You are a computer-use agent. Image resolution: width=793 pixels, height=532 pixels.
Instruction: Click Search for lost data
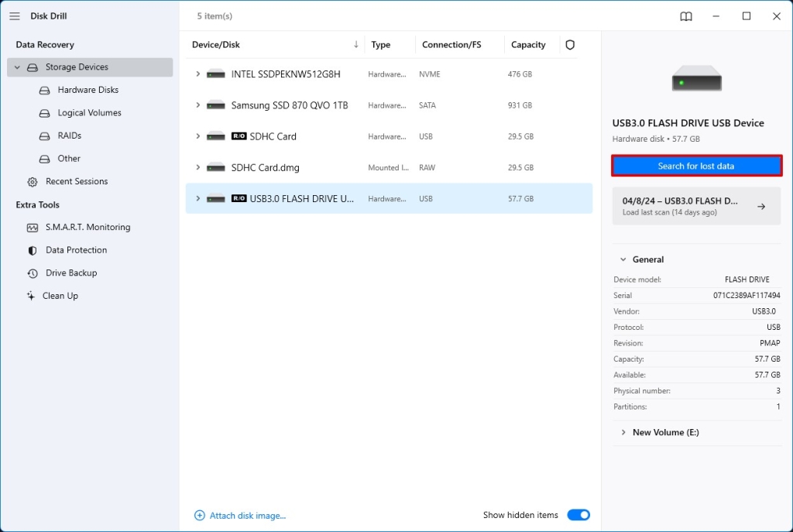click(x=695, y=165)
